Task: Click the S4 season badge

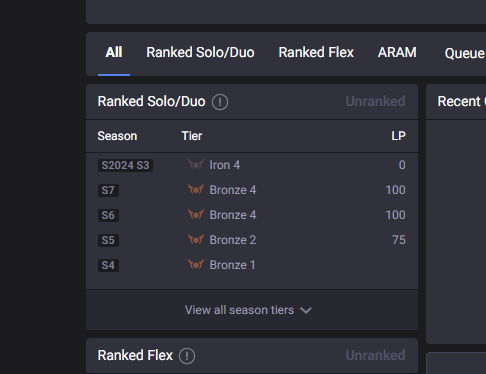Action: point(108,265)
